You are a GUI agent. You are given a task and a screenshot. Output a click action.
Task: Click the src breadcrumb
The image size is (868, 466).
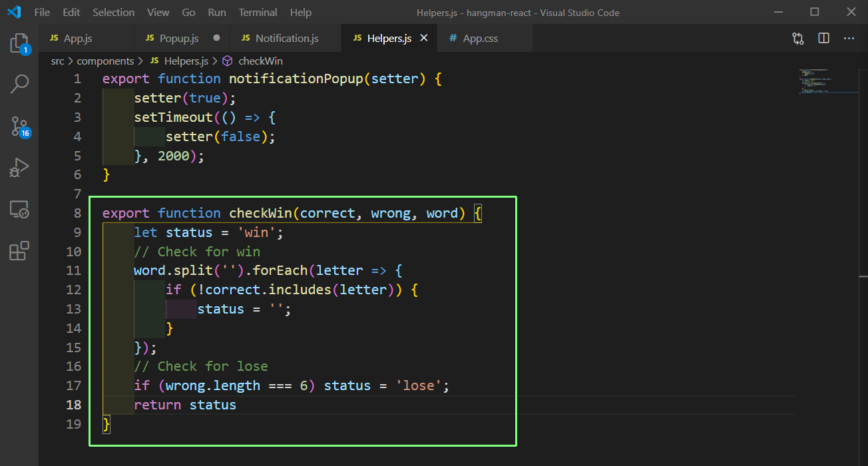tap(58, 61)
